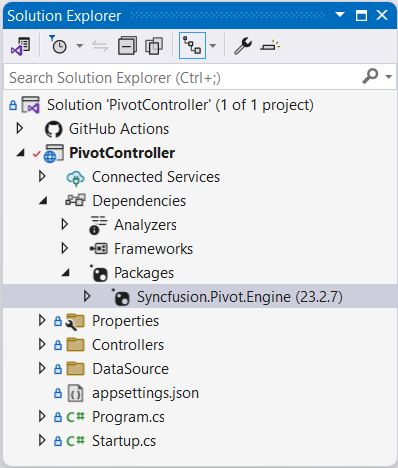
Task: Click the Controllers folder icon
Action: (75, 345)
